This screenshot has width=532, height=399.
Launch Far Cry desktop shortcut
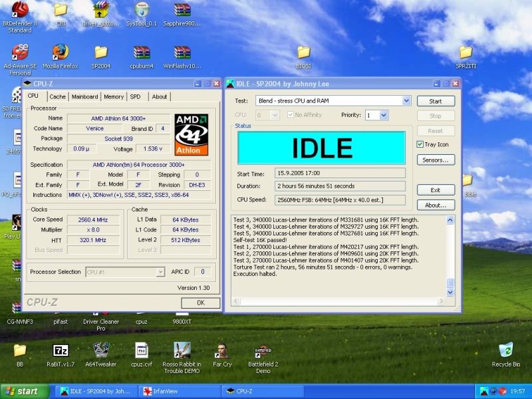[x=222, y=350]
